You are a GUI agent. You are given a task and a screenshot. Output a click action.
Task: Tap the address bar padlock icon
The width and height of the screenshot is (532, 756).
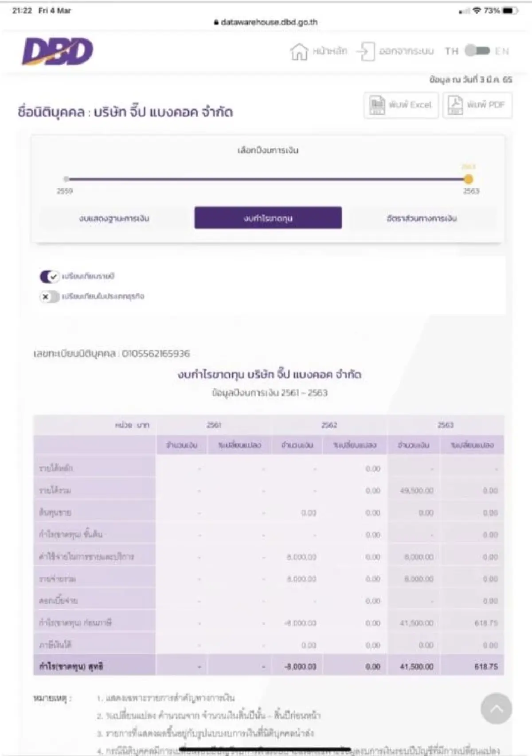pyautogui.click(x=216, y=22)
